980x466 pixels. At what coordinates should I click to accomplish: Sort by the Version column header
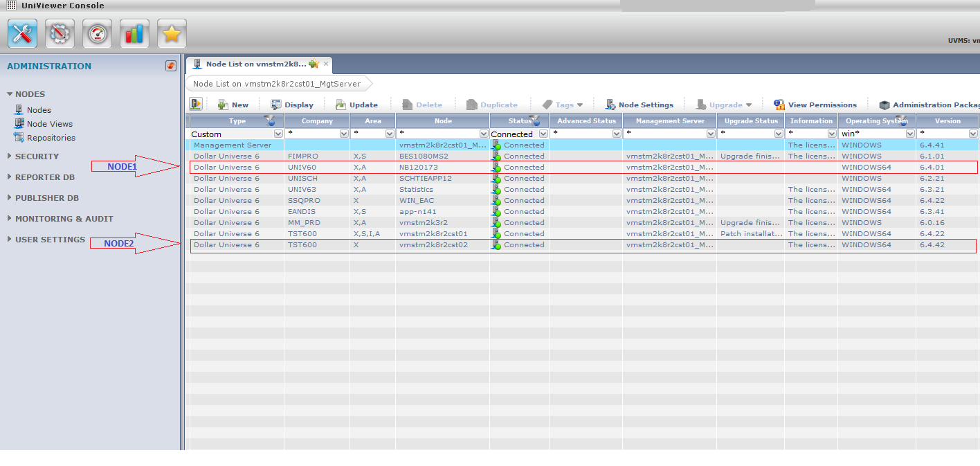tap(947, 120)
